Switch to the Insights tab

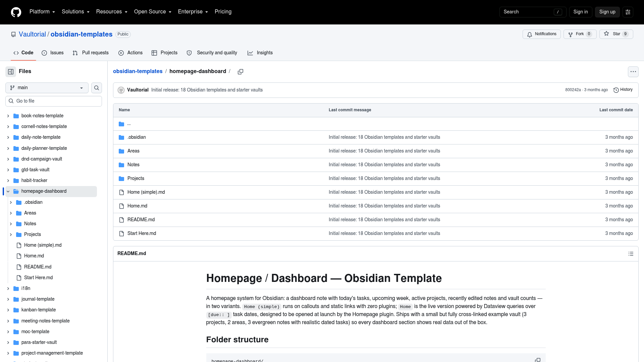(260, 53)
